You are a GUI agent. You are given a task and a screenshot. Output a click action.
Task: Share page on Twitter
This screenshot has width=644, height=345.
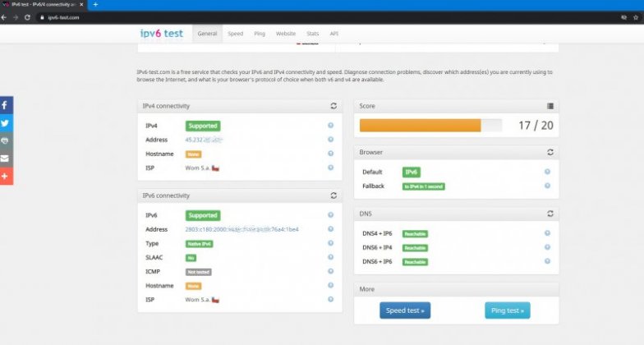7,123
